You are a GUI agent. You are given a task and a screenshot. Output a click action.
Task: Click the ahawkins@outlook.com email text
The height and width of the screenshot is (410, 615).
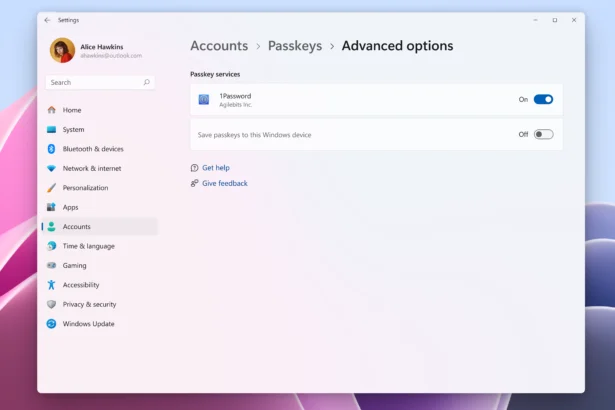[x=111, y=56]
